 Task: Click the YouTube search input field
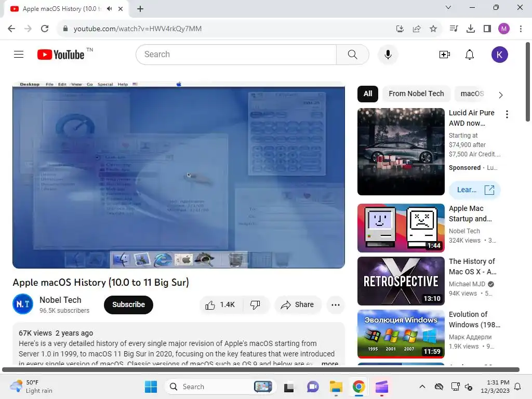[236, 54]
